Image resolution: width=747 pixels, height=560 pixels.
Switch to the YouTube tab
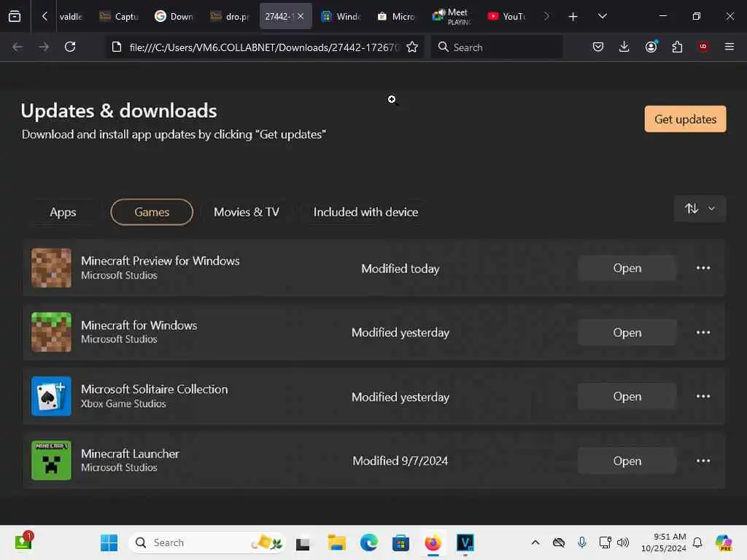click(507, 16)
